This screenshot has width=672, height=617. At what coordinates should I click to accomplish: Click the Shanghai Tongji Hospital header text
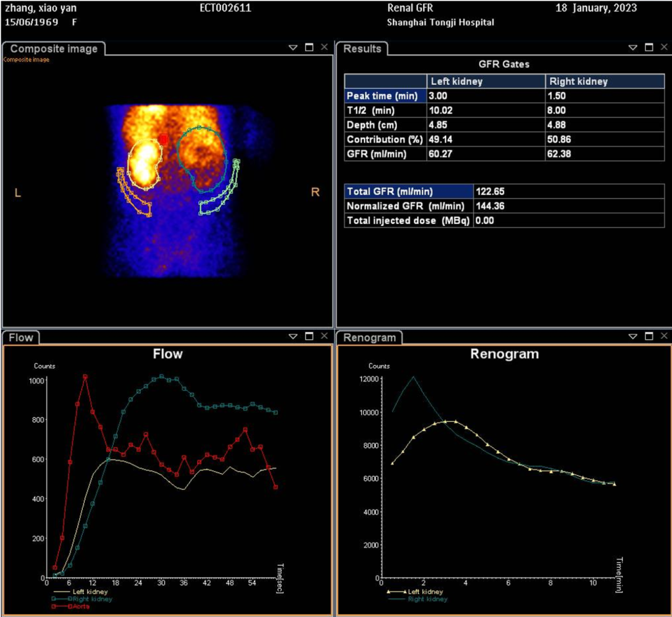(x=441, y=22)
